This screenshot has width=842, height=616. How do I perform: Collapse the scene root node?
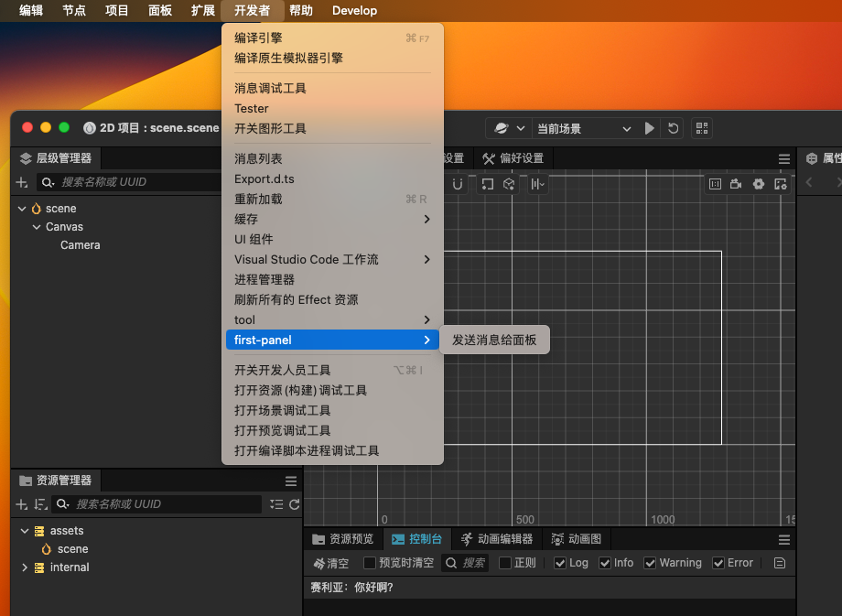click(x=22, y=209)
